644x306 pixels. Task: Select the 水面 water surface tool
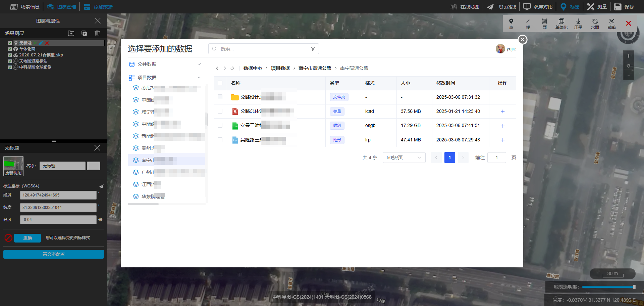pos(595,24)
